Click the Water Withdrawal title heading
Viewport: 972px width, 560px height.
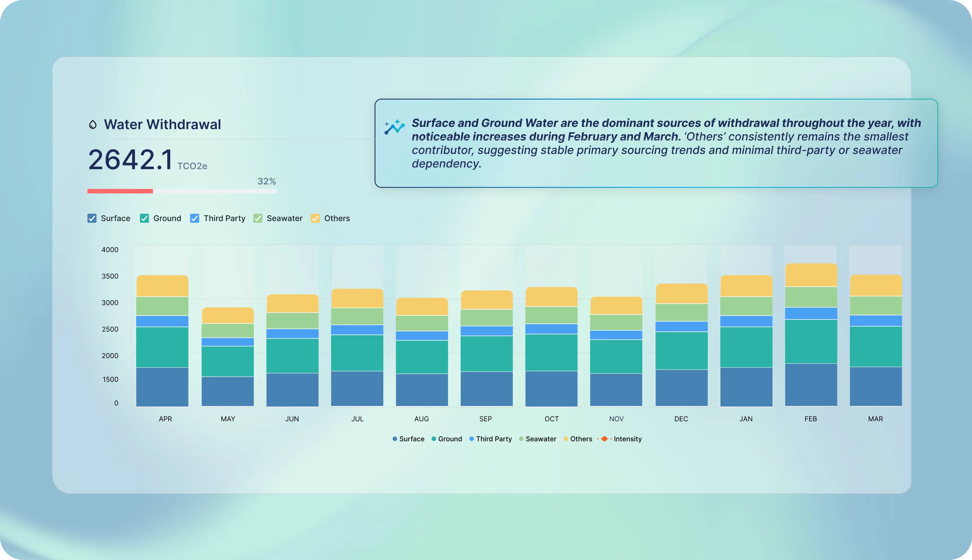point(162,124)
